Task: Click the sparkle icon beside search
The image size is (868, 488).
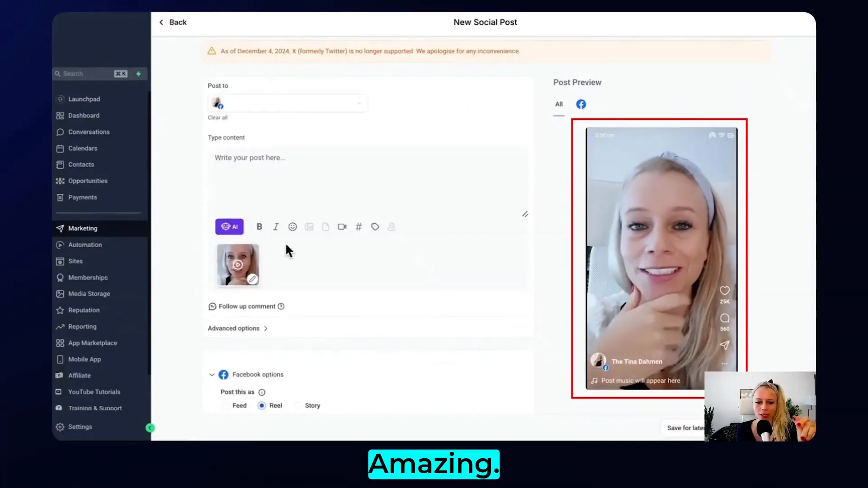Action: point(139,74)
